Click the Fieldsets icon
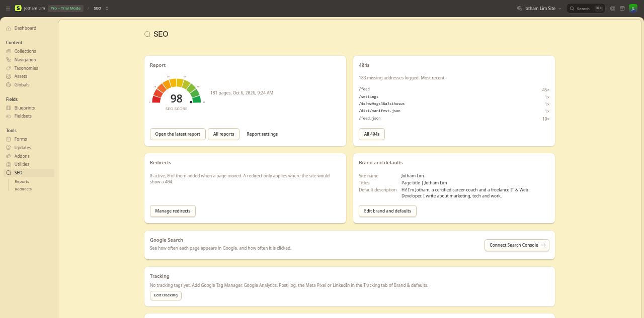This screenshot has width=644, height=318. tap(9, 116)
